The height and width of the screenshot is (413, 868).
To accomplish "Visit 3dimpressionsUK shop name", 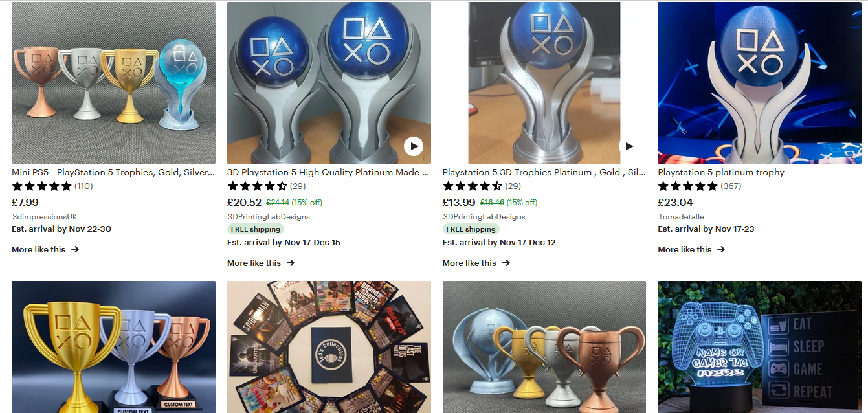I will coord(45,217).
